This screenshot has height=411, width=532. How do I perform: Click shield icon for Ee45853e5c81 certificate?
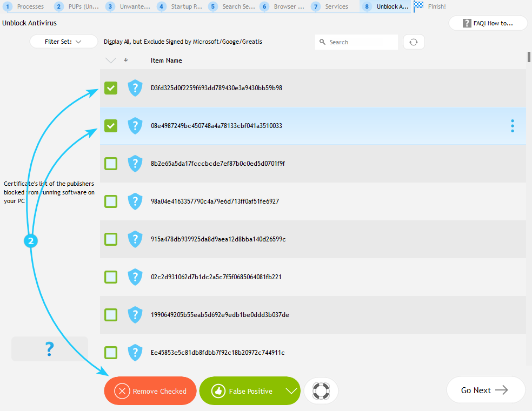[135, 353]
